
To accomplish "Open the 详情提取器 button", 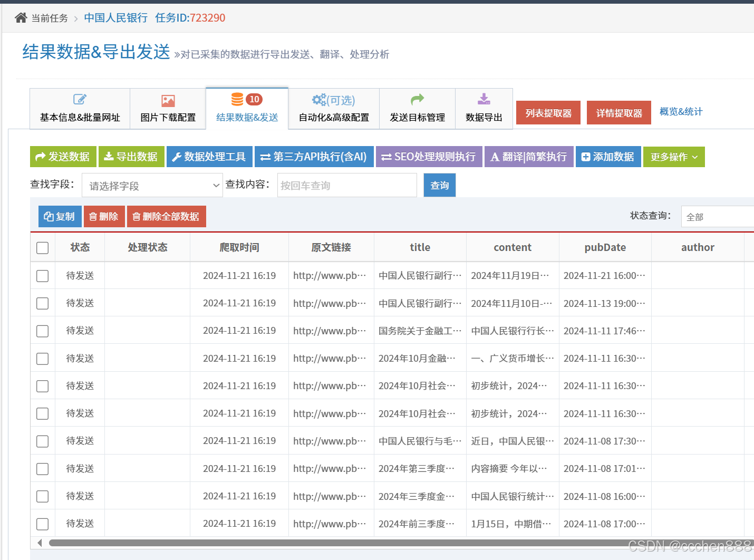I will [x=619, y=113].
